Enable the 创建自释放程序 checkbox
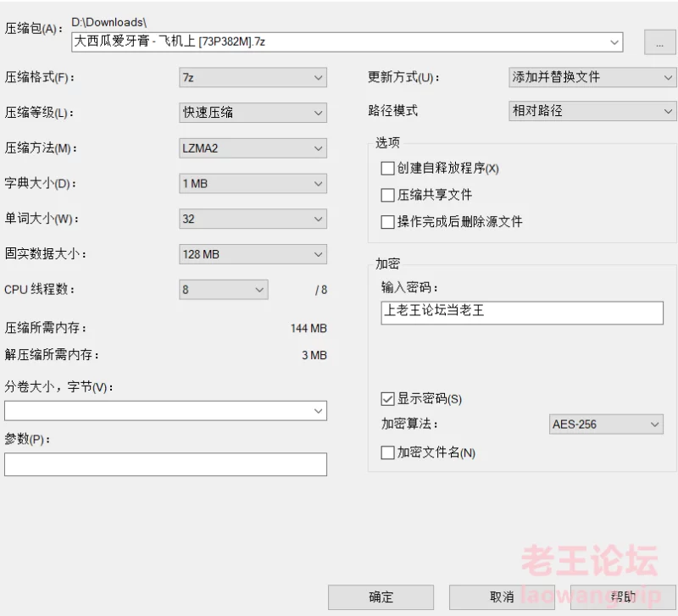Screen dimensions: 678x616 388,169
